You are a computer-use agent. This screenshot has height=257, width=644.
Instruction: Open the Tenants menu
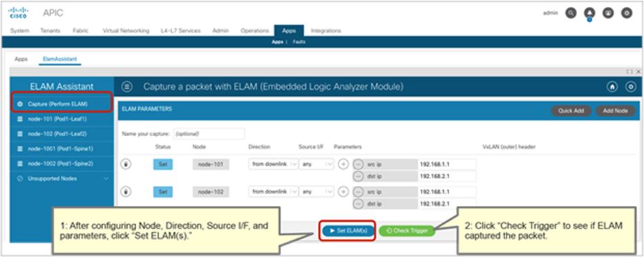tap(50, 31)
